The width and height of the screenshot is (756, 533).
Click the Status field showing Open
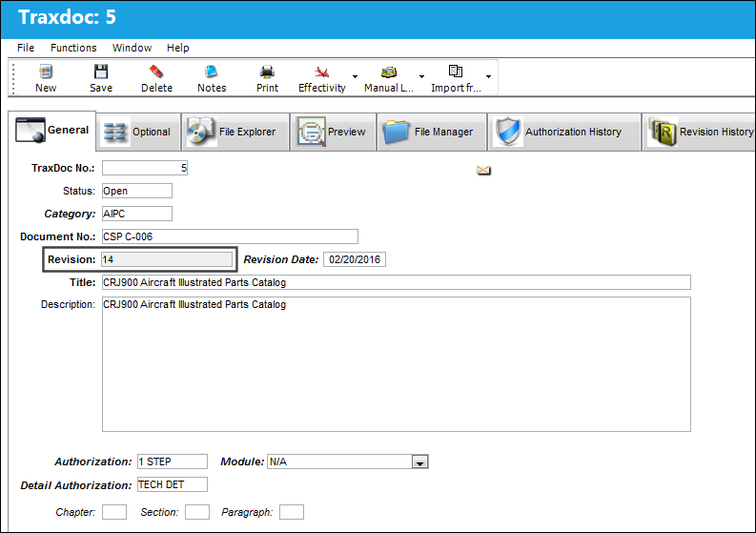137,191
